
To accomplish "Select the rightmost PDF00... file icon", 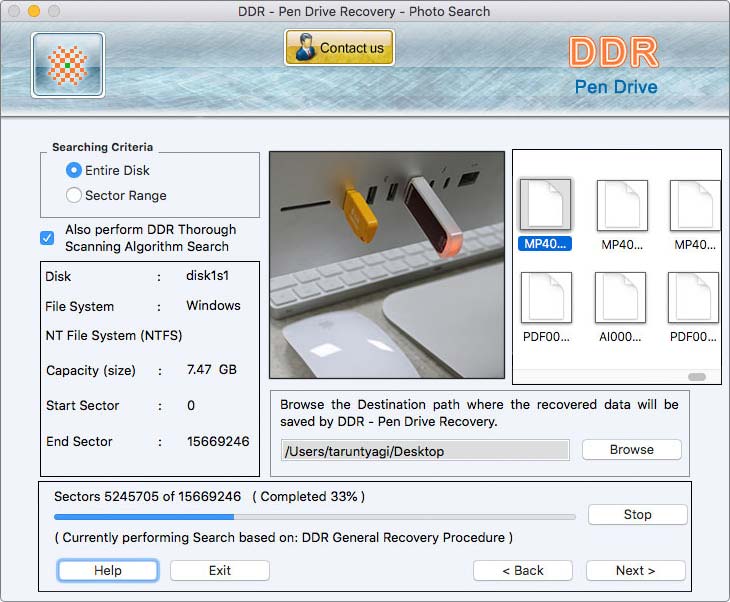I will (693, 298).
